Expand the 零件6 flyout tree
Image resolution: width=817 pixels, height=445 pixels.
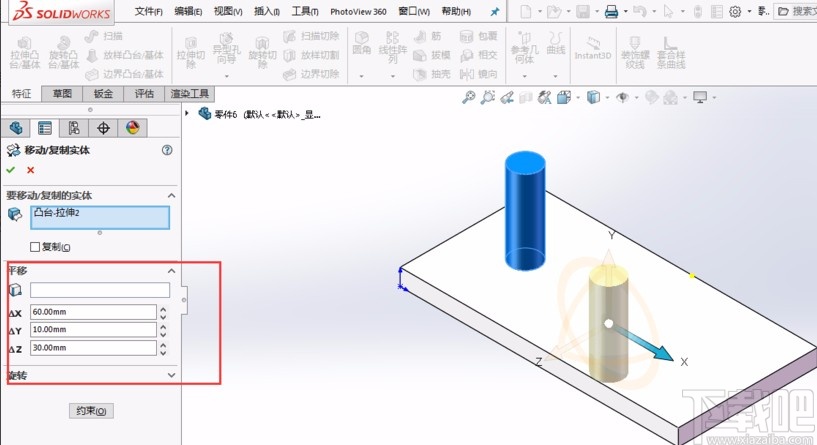coord(187,113)
